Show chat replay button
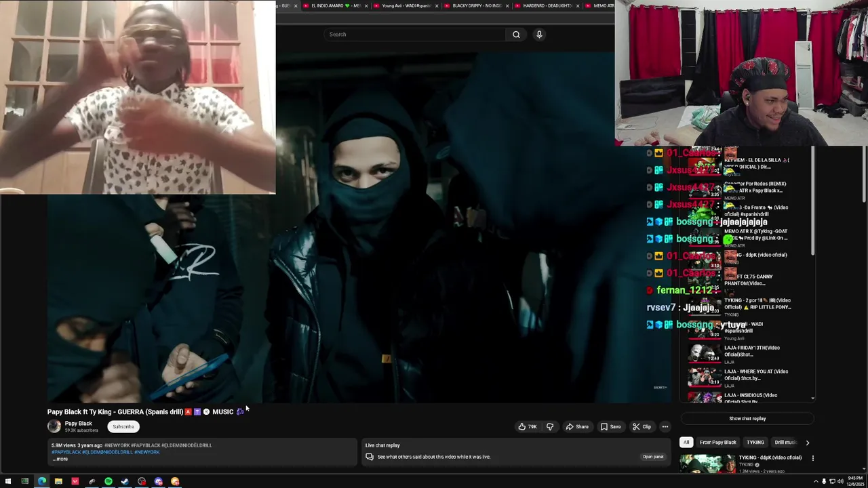This screenshot has height=488, width=868. 747,419
